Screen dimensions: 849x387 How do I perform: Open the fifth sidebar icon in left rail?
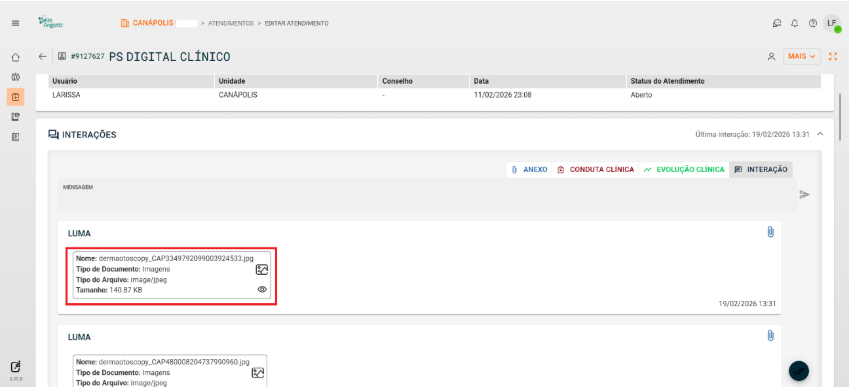click(x=15, y=137)
